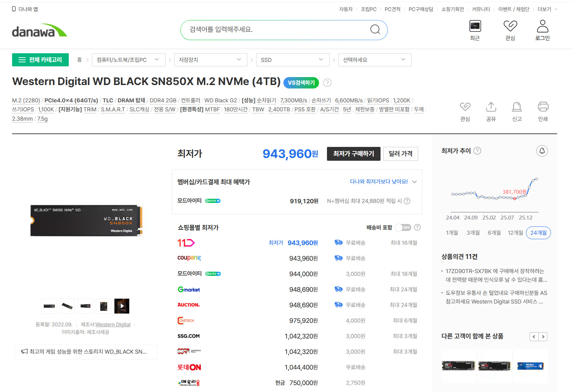Open the 컴퓨터/노트북/조립PC category dropdown
572x392 pixels.
tap(129, 60)
